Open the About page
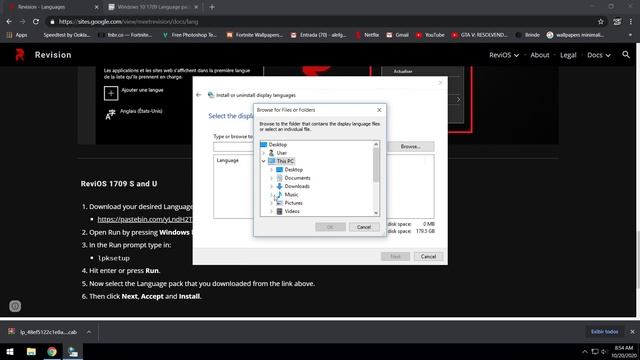Viewport: 640px width, 360px height. (x=540, y=55)
